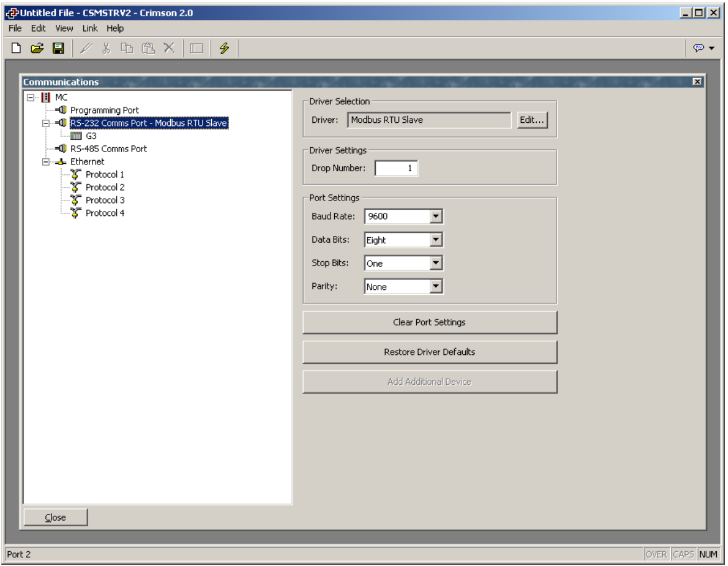Select Protocol 3 label under Ethernet

[x=105, y=200]
